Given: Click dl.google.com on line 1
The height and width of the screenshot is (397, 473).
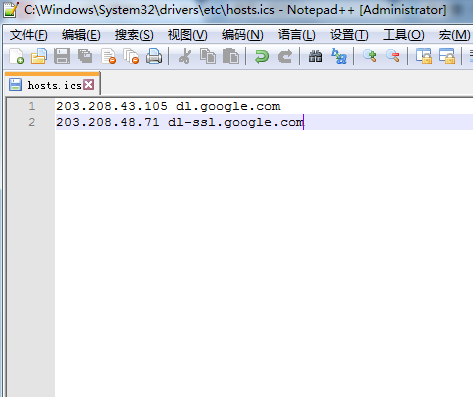Looking at the screenshot, I should (x=228, y=107).
